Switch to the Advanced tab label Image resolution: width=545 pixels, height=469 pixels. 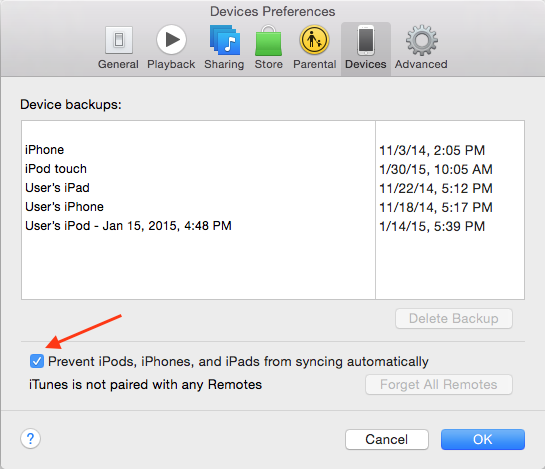(421, 64)
